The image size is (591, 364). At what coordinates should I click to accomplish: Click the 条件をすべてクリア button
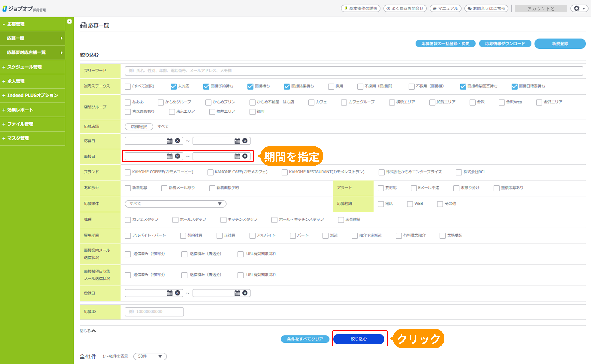[x=305, y=339]
